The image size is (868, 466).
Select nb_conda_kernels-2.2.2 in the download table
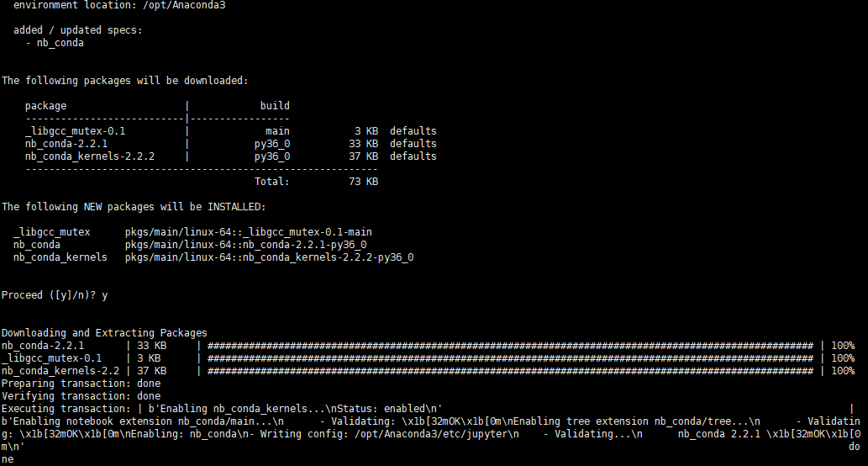pyautogui.click(x=90, y=156)
